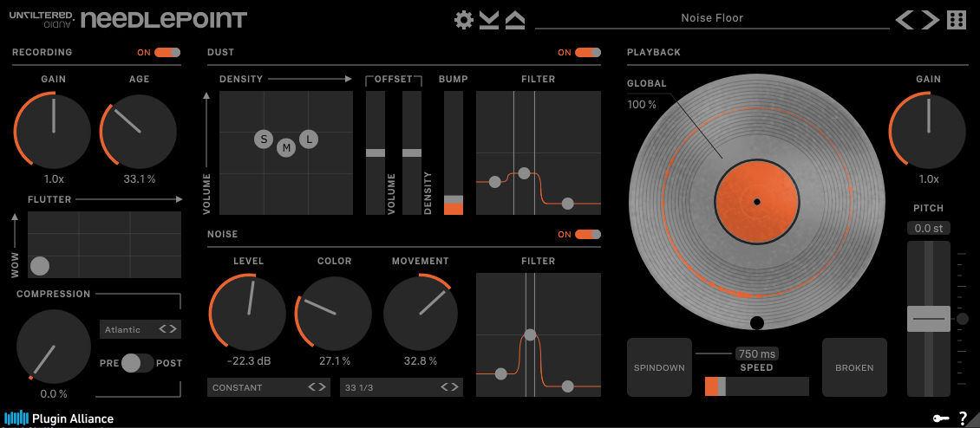Click the 0.0 % compression value
This screenshot has height=428, width=980.
coord(54,393)
